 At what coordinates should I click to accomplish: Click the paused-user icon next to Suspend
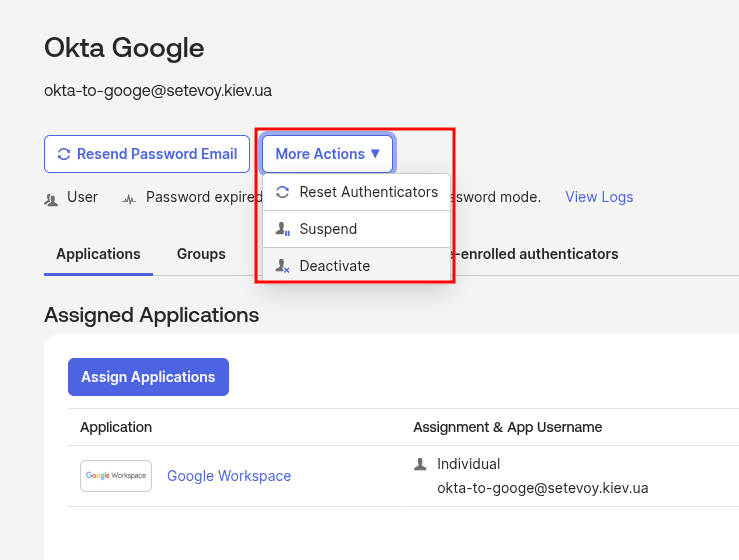coord(282,229)
